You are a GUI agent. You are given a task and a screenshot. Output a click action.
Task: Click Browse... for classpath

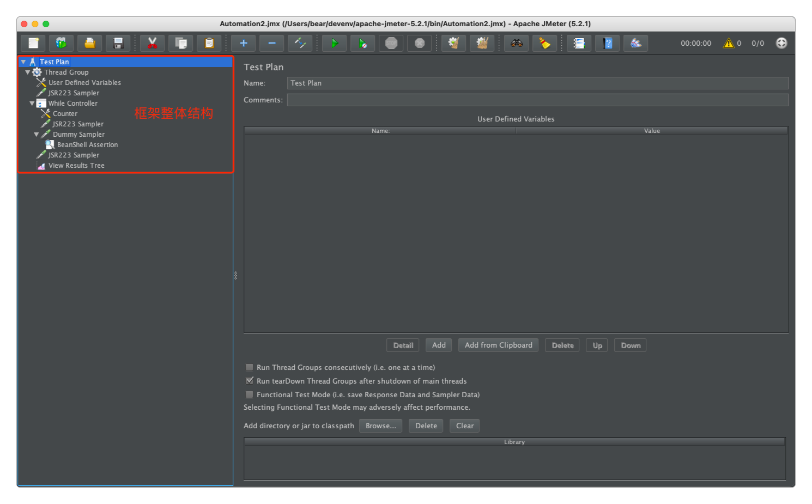coord(380,426)
